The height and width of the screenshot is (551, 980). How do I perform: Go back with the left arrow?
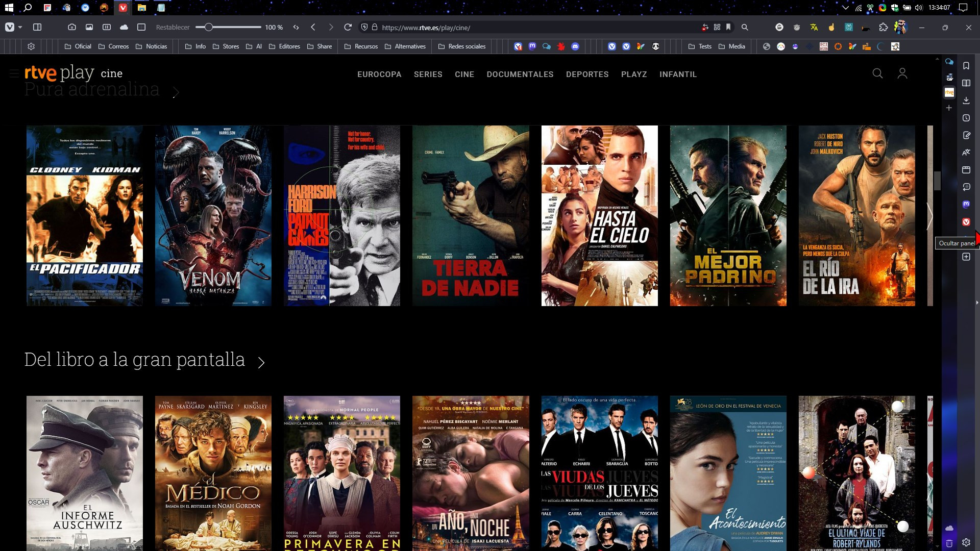(313, 27)
